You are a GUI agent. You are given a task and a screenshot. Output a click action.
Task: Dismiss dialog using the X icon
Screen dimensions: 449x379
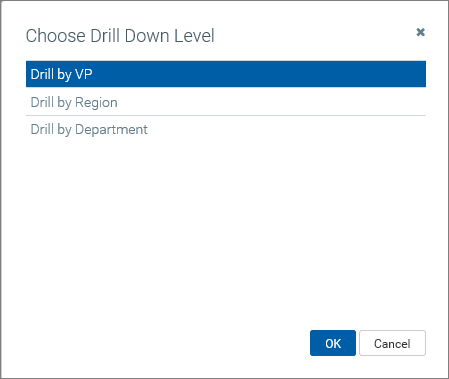(x=421, y=32)
